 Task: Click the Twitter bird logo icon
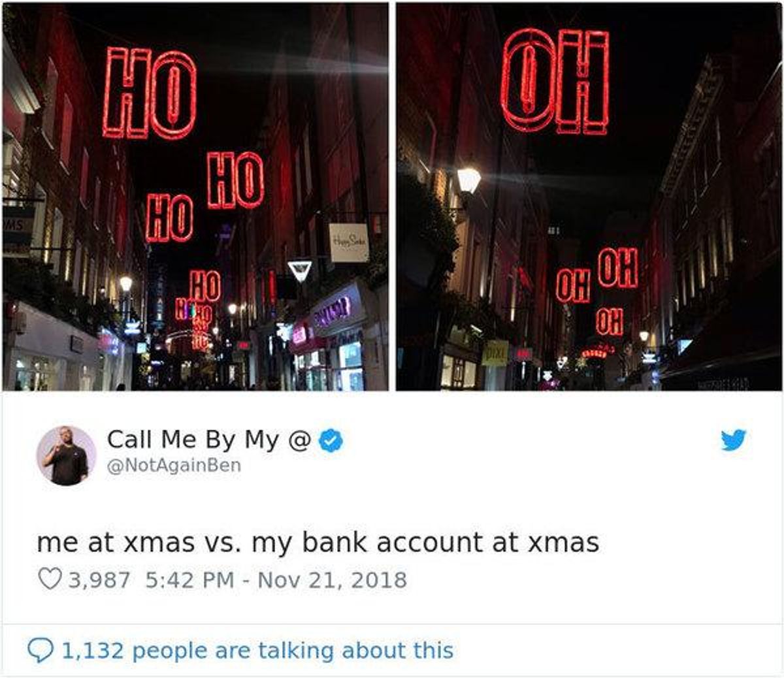[734, 440]
